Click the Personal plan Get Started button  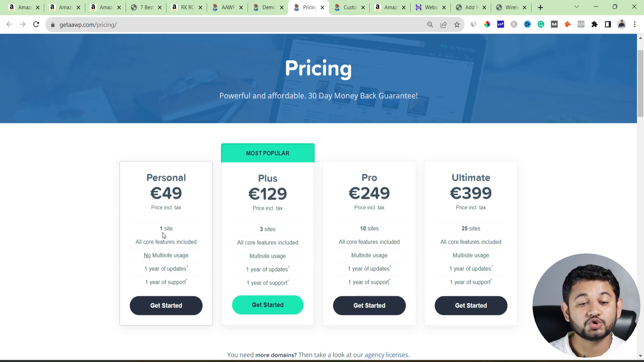[x=166, y=305]
